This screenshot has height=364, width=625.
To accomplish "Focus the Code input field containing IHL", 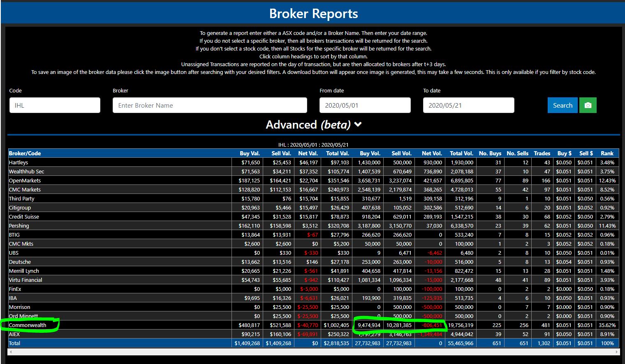I will click(x=55, y=105).
